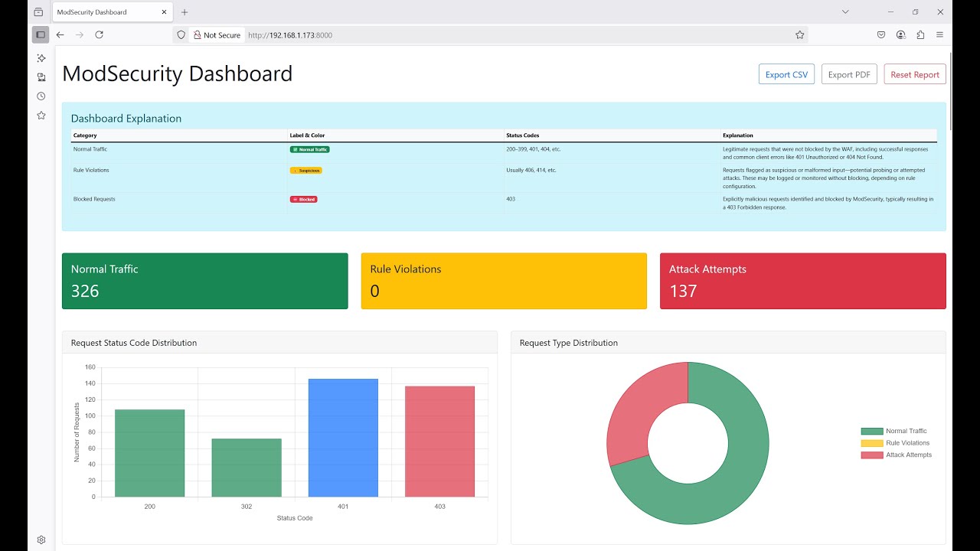Open synced tabs sidebar icon
Image resolution: width=980 pixels, height=551 pixels.
(x=41, y=77)
